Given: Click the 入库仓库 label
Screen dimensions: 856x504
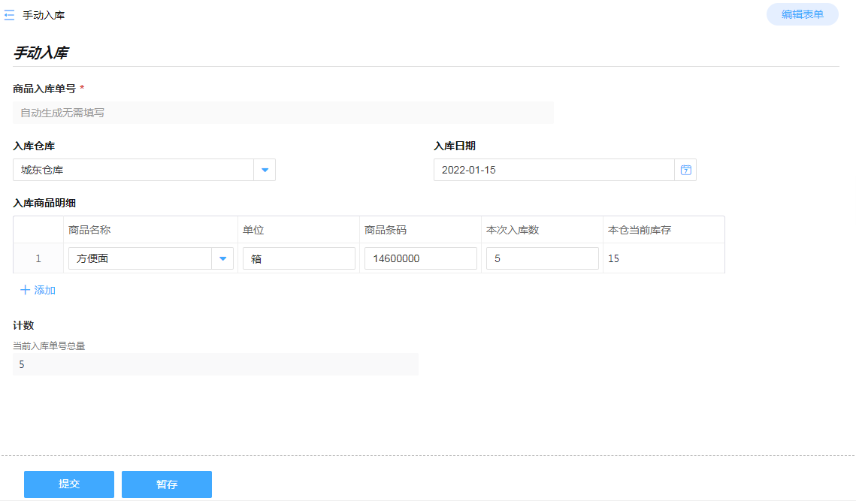Looking at the screenshot, I should (34, 146).
